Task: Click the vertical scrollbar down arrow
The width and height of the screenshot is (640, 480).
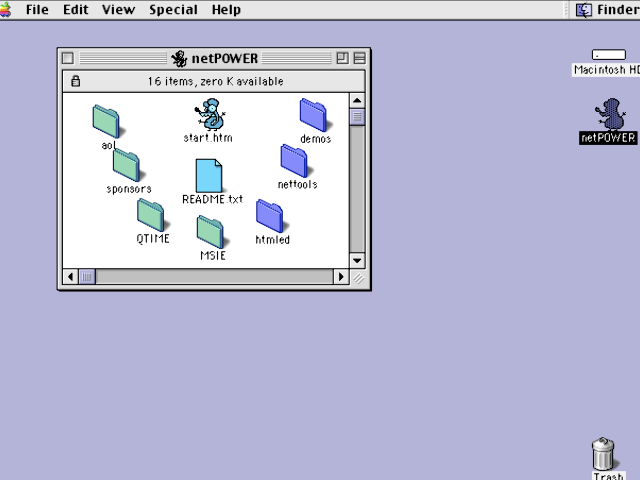Action: point(357,260)
